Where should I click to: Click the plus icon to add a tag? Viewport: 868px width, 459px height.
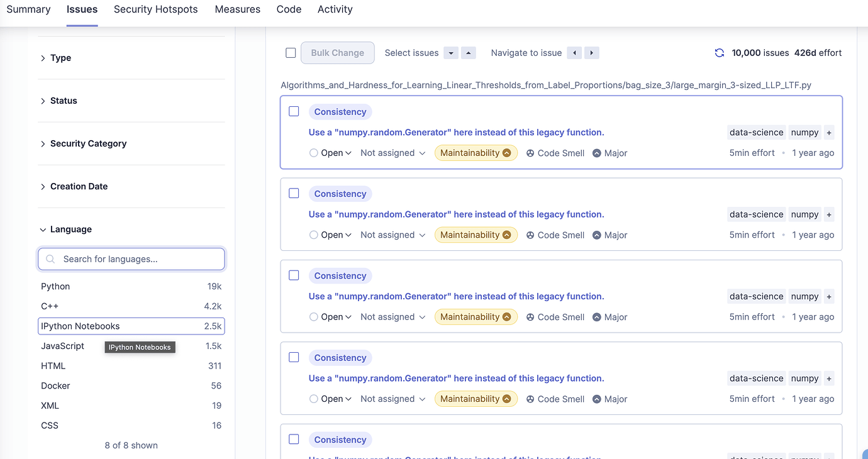click(x=829, y=133)
